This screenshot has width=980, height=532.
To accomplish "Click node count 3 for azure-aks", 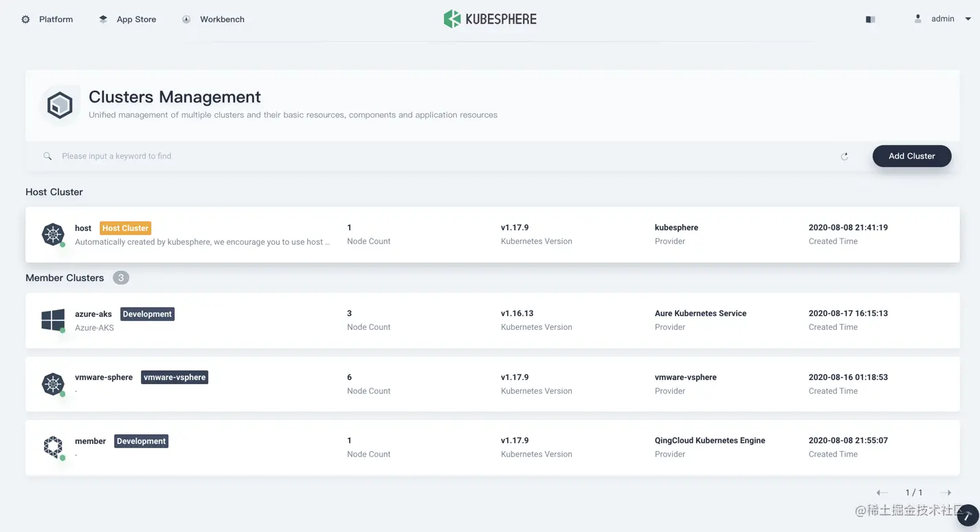I will pos(349,313).
